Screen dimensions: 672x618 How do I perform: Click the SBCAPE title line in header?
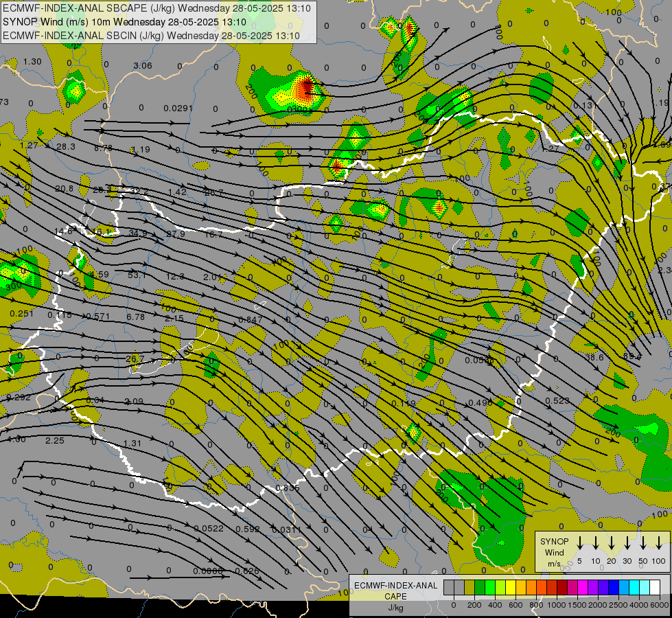pyautogui.click(x=157, y=8)
